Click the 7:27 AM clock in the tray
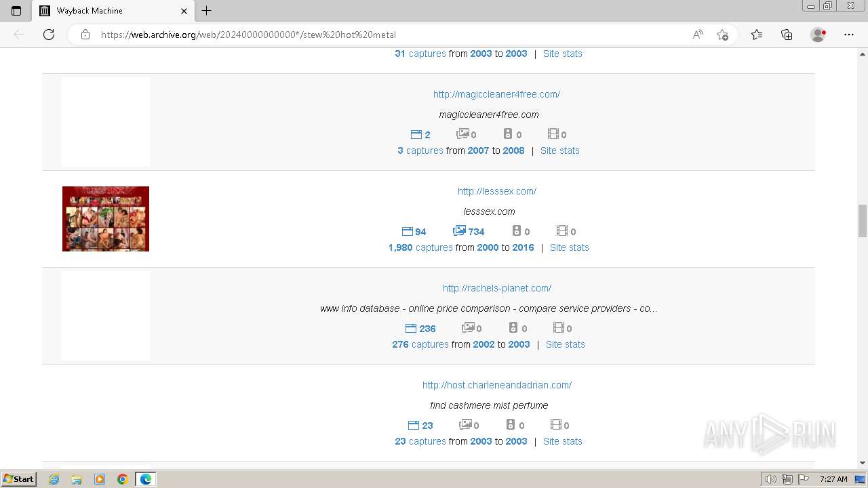 [833, 479]
